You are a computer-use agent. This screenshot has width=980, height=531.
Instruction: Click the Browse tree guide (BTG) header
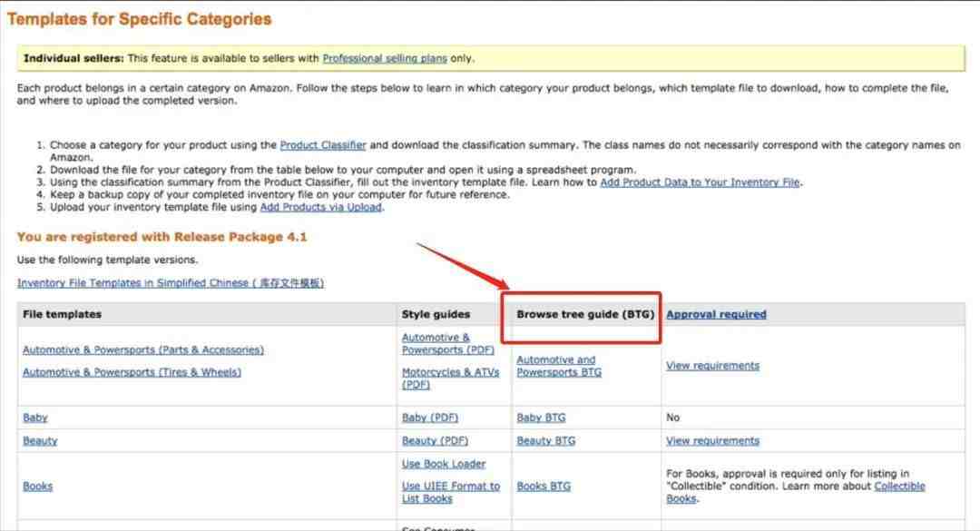coord(585,315)
